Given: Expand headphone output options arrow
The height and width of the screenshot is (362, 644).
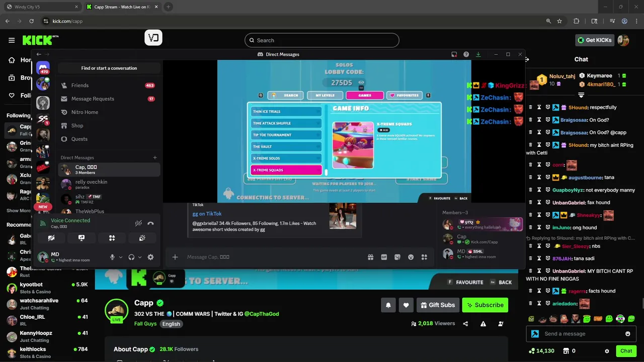Looking at the screenshot, I should pos(140,257).
